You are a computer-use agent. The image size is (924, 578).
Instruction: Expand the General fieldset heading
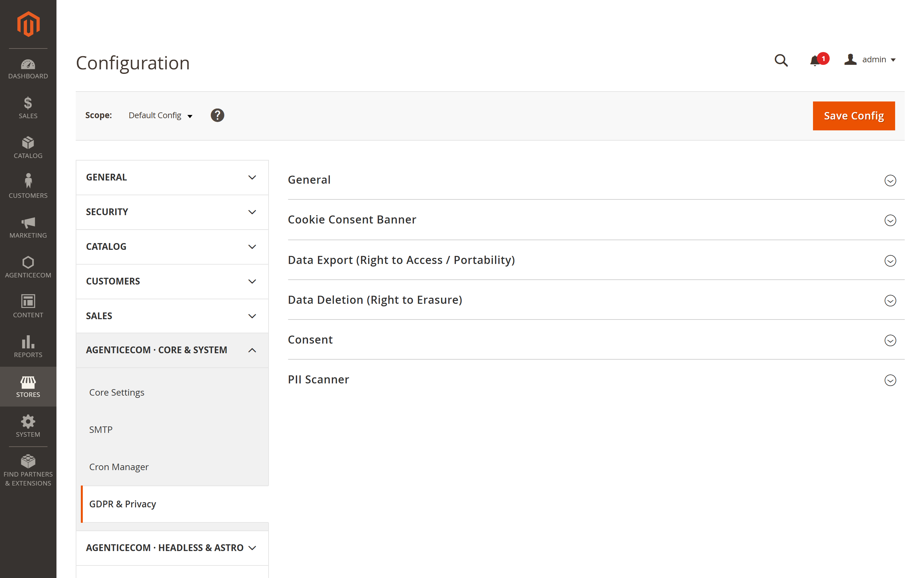coord(309,180)
